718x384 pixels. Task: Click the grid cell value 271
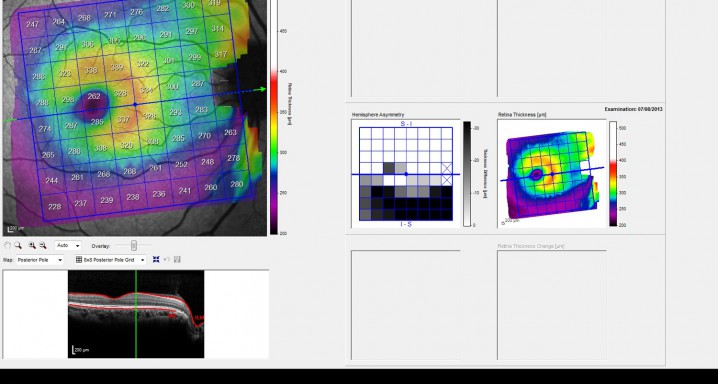[x=110, y=15]
